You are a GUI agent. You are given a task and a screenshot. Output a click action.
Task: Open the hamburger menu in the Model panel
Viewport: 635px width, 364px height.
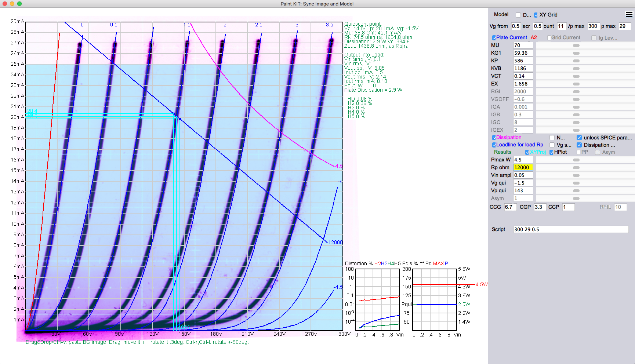629,15
